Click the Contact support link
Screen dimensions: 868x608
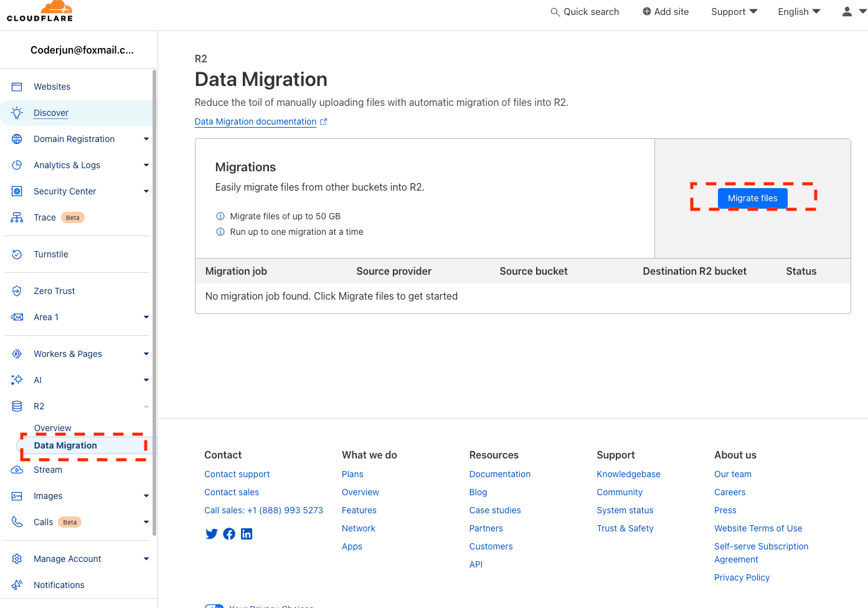[237, 474]
